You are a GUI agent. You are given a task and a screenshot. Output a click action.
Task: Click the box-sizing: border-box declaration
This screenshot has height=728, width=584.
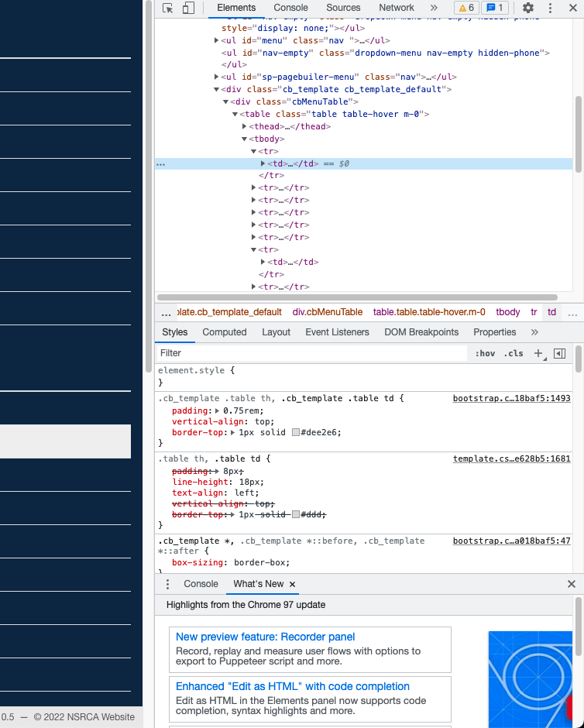[231, 563]
